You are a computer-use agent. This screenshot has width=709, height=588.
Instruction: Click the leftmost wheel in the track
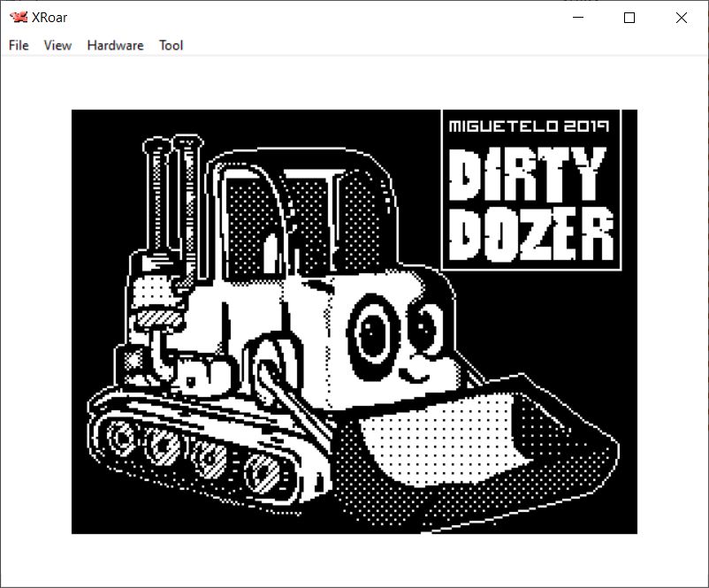[119, 435]
